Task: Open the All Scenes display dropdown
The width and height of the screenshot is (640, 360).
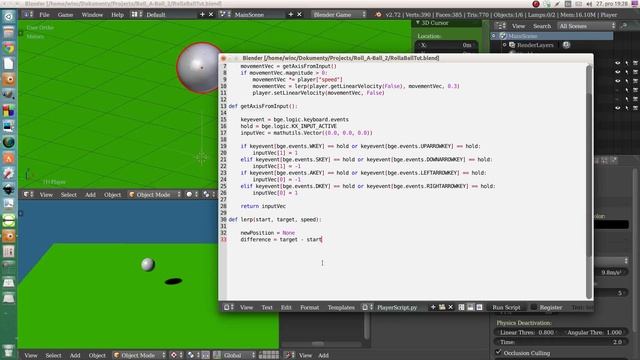Action: [587, 26]
